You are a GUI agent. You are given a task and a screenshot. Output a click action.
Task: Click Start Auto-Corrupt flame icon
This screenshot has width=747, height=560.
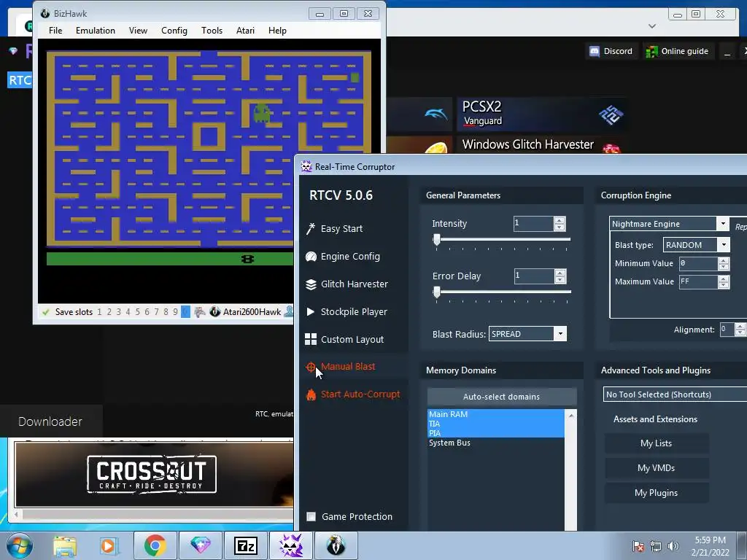(x=311, y=394)
